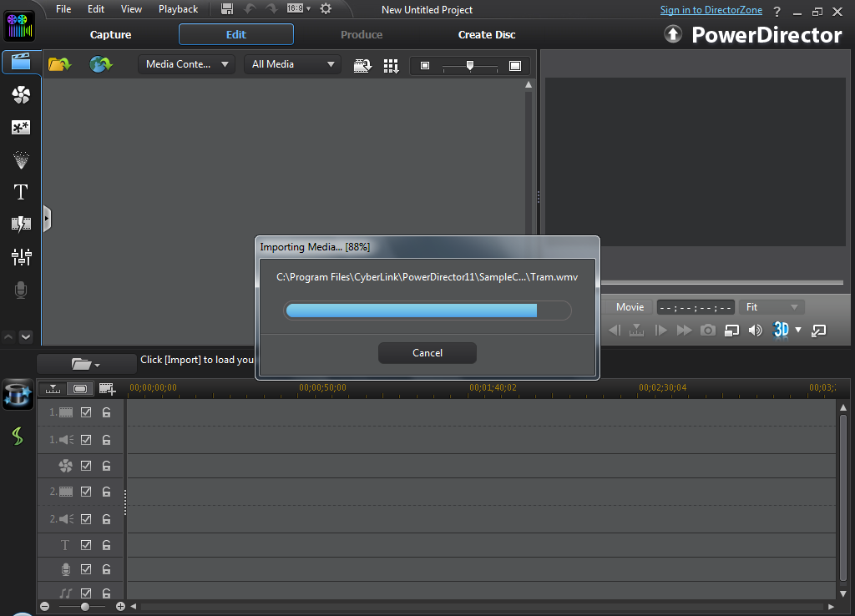Viewport: 855px width, 616px height.
Task: Open the Edit menu
Action: pos(96,9)
